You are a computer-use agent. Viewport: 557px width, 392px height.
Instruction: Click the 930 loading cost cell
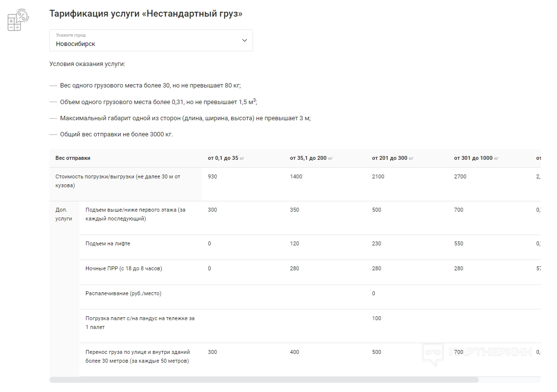(x=213, y=177)
